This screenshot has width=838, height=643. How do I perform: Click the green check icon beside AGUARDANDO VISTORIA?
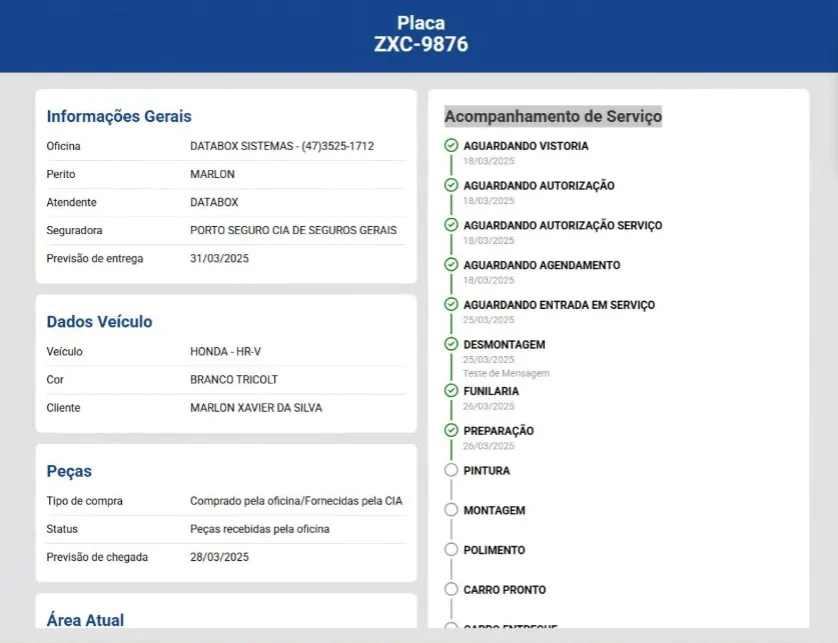[x=451, y=146]
